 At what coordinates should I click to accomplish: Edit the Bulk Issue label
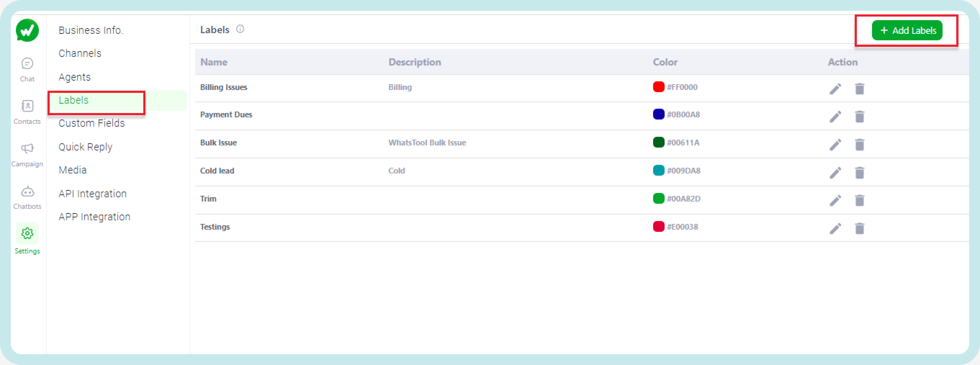tap(835, 145)
